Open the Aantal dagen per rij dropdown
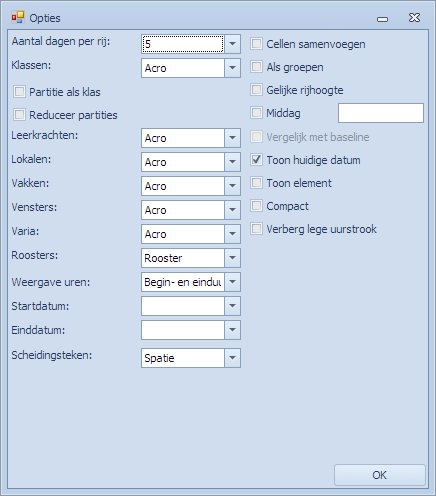The height and width of the screenshot is (496, 436). tap(232, 44)
